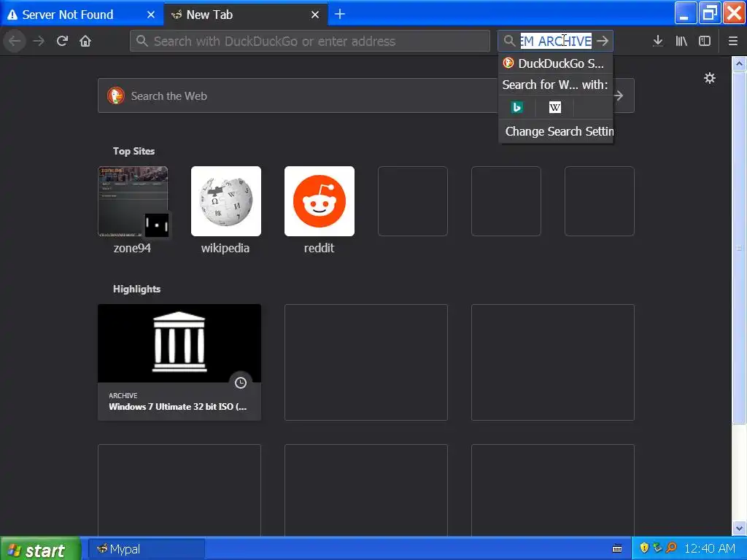Open the Library icon in the toolbar
747x560 pixels.
pyautogui.click(x=681, y=41)
